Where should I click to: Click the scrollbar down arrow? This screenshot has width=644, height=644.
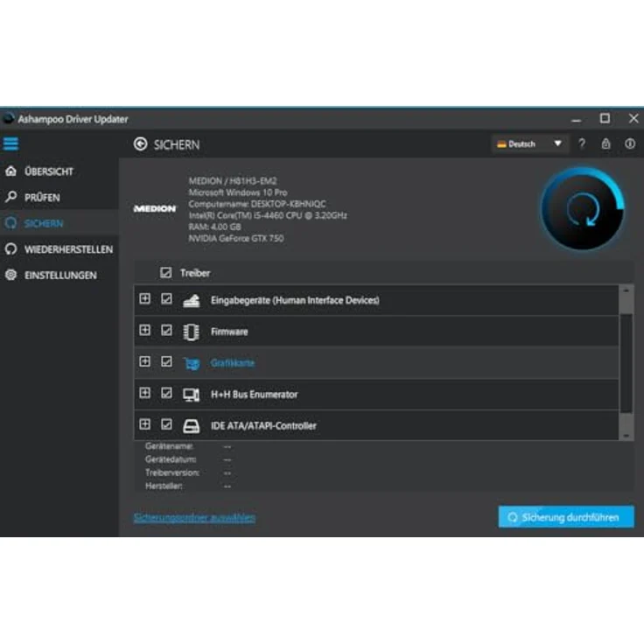tap(626, 436)
